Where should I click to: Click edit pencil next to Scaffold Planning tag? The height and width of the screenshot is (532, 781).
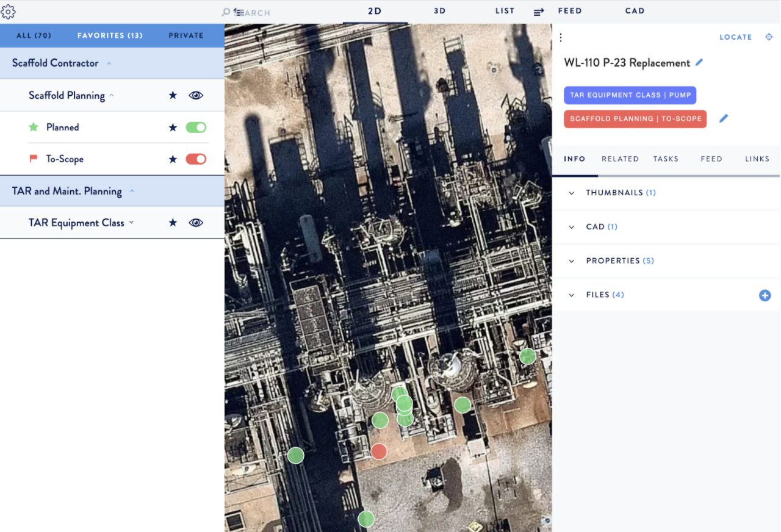coord(724,118)
